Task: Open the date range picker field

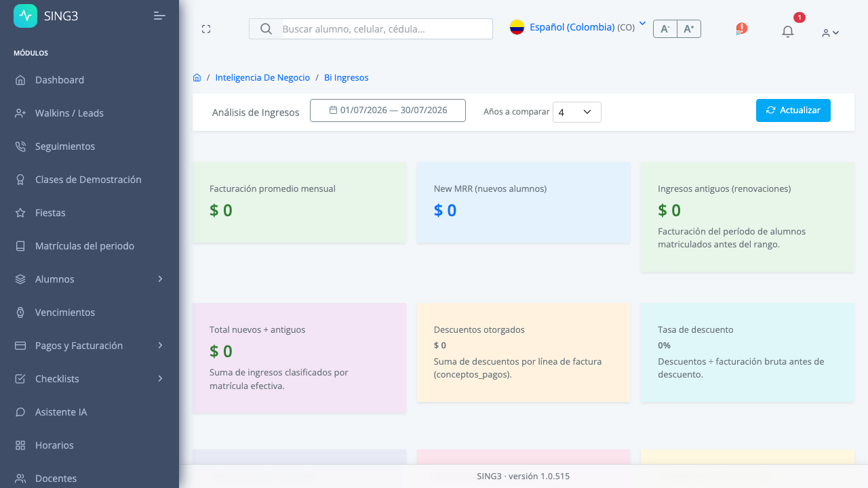Action: coord(388,110)
